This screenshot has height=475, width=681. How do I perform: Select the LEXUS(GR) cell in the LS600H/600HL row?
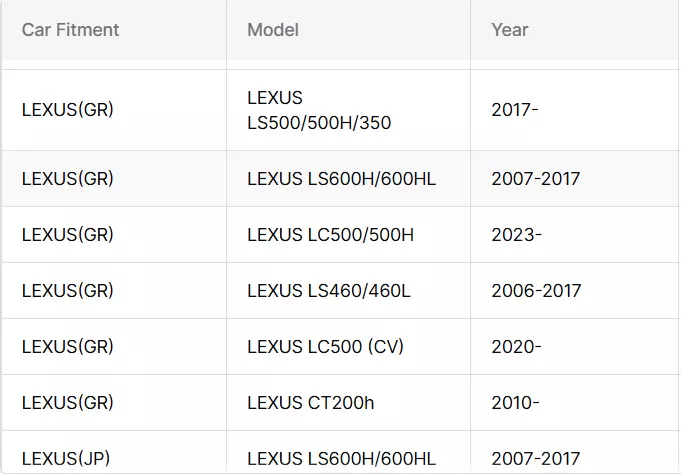[x=68, y=179]
